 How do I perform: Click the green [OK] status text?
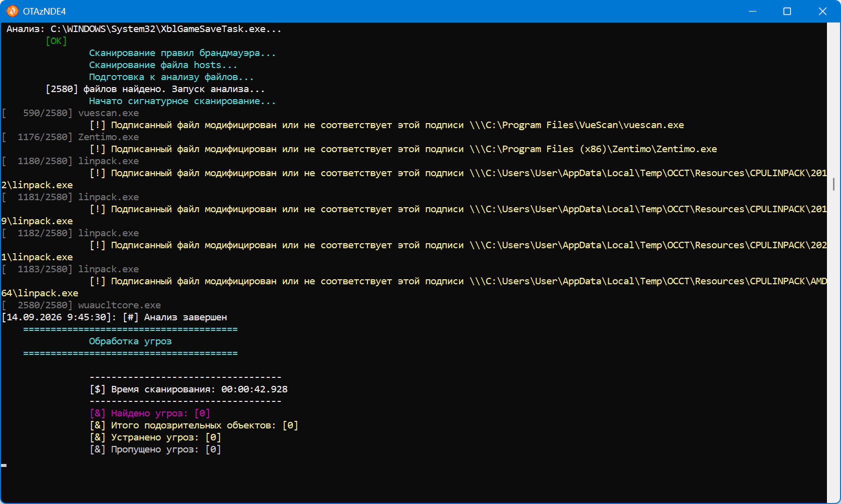click(56, 41)
